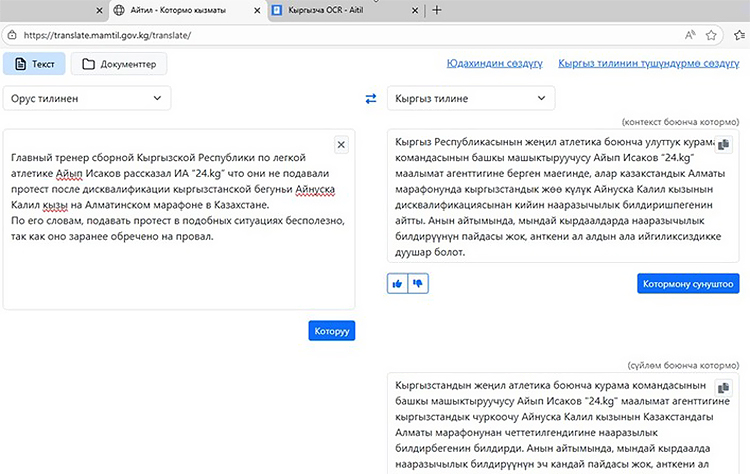This screenshot has width=750, height=474.
Task: Copy the sentence-based translation
Action: pyautogui.click(x=724, y=388)
